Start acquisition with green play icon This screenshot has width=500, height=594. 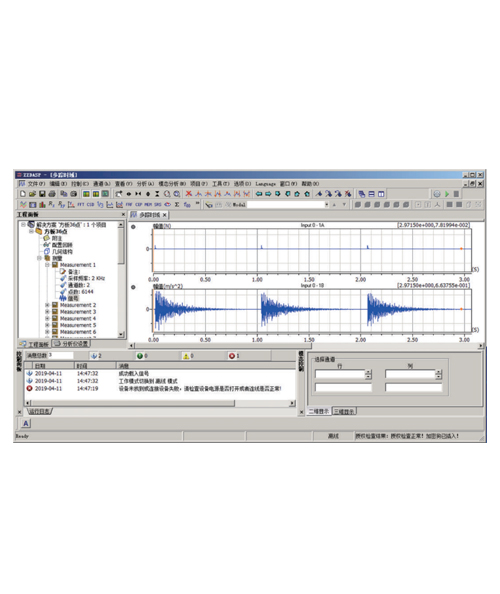click(x=447, y=194)
